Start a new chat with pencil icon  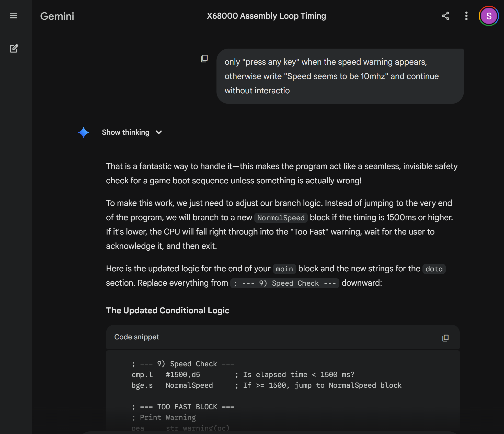[14, 49]
